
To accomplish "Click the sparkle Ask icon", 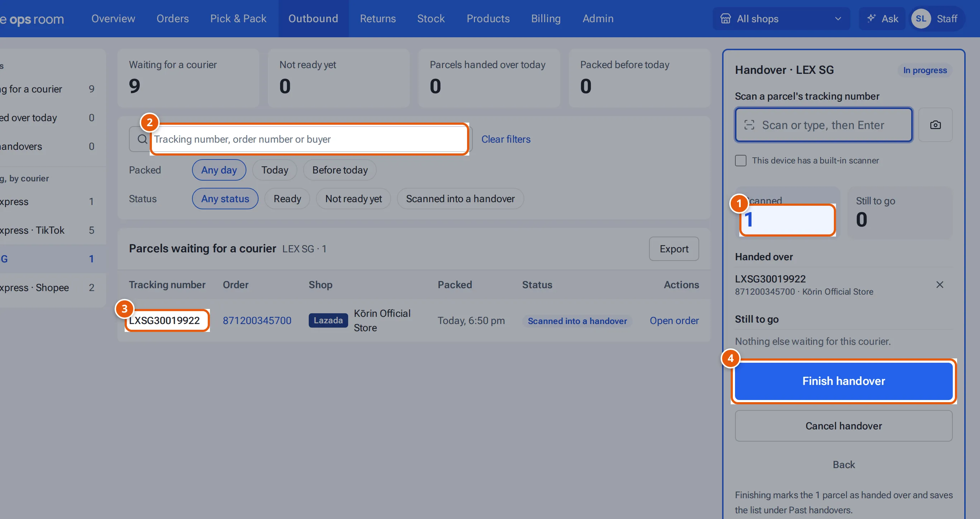I will tap(871, 18).
